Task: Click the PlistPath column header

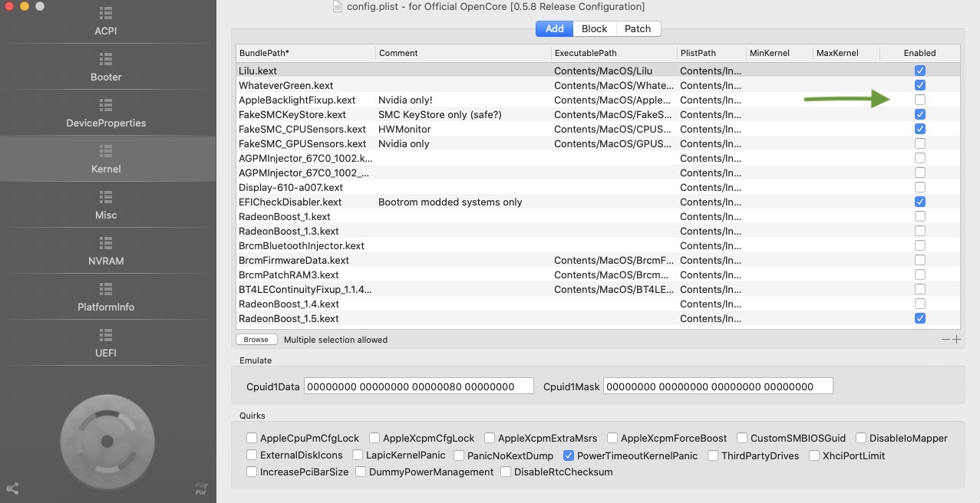Action: (x=711, y=53)
